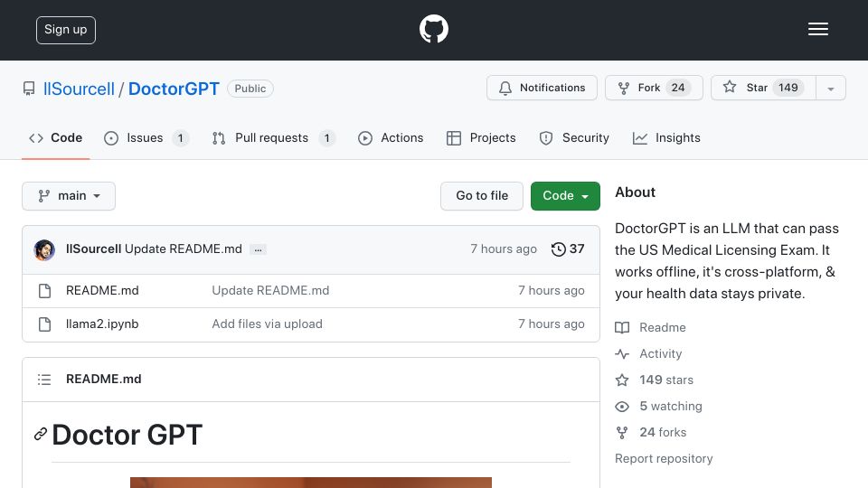Screen dimensions: 868x488
Task: Fork the repository with the Fork button
Action: click(654, 88)
